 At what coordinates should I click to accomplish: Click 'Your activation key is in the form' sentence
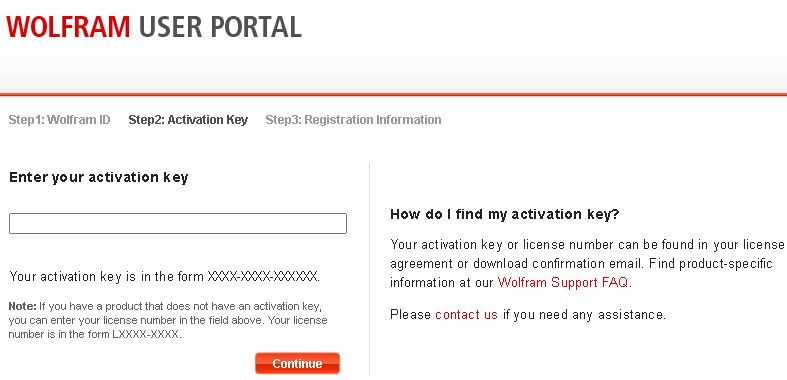tap(107, 277)
